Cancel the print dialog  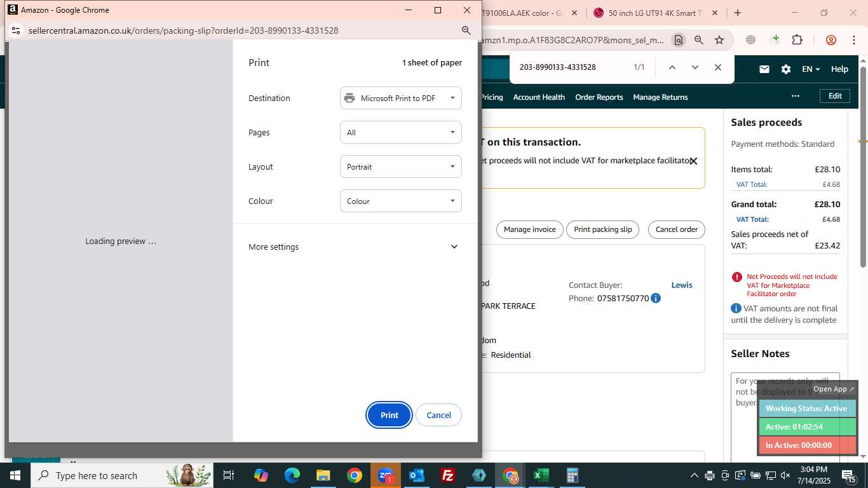[438, 415]
